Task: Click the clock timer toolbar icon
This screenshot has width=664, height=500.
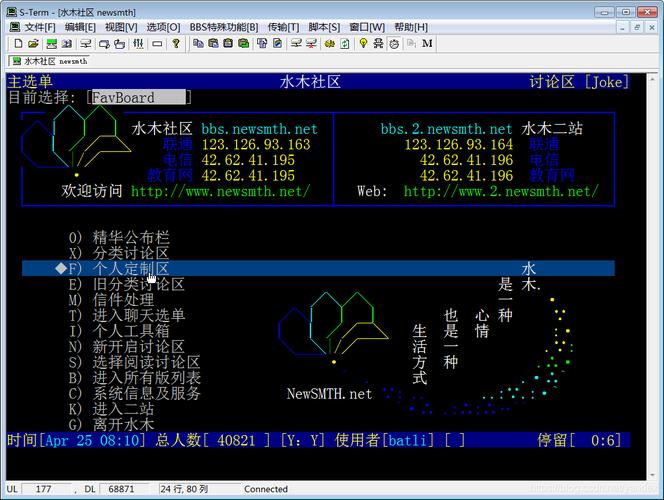Action: tap(394, 43)
